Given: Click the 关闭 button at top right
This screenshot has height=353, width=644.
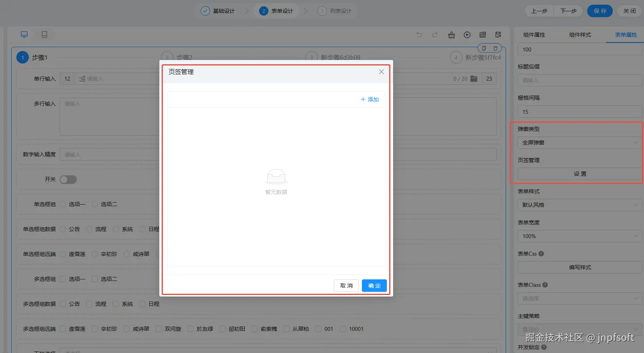Looking at the screenshot, I should tap(630, 11).
